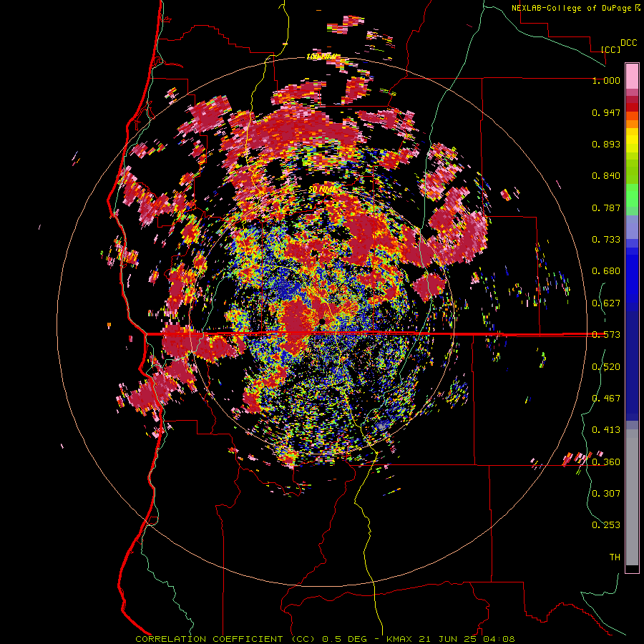Select the 0.307 legend value
The height and width of the screenshot is (644, 644).
point(606,494)
